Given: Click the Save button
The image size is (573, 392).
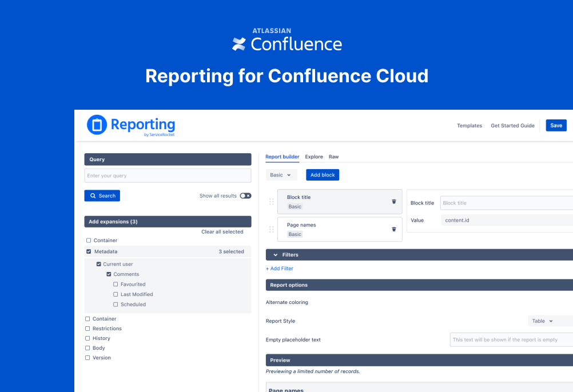Looking at the screenshot, I should click(x=556, y=126).
